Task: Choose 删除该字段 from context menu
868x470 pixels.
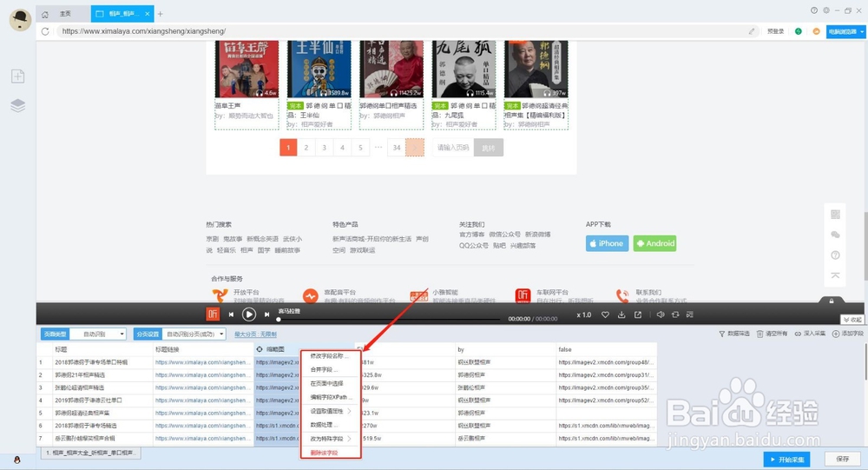Action: (x=331, y=453)
